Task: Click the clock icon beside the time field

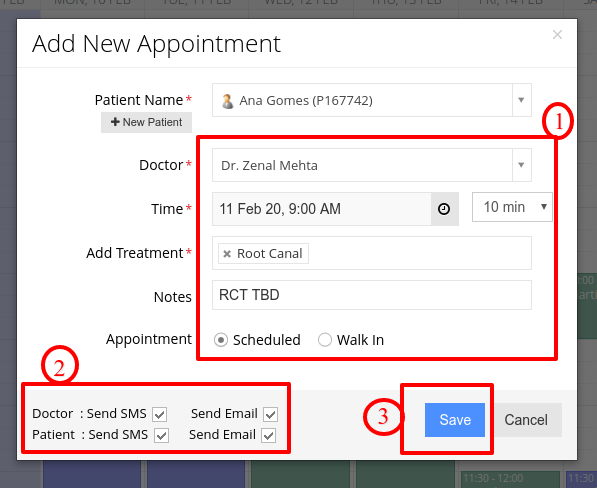Action: pos(444,209)
